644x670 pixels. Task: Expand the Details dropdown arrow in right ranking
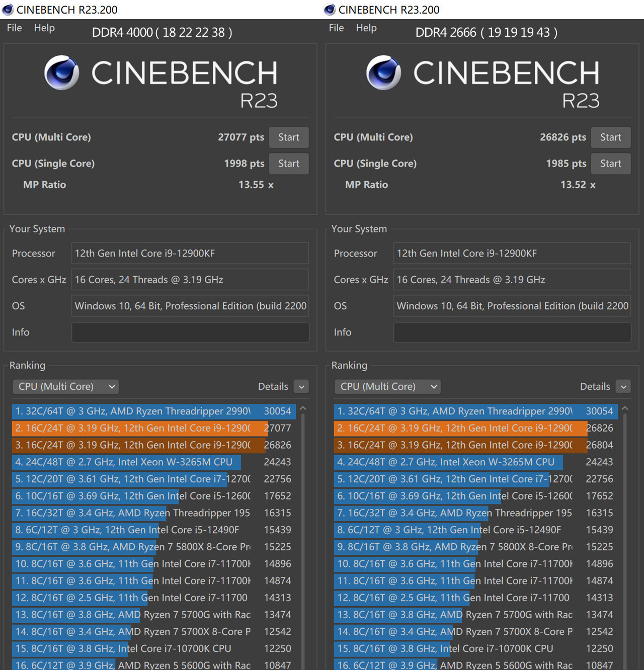(623, 386)
